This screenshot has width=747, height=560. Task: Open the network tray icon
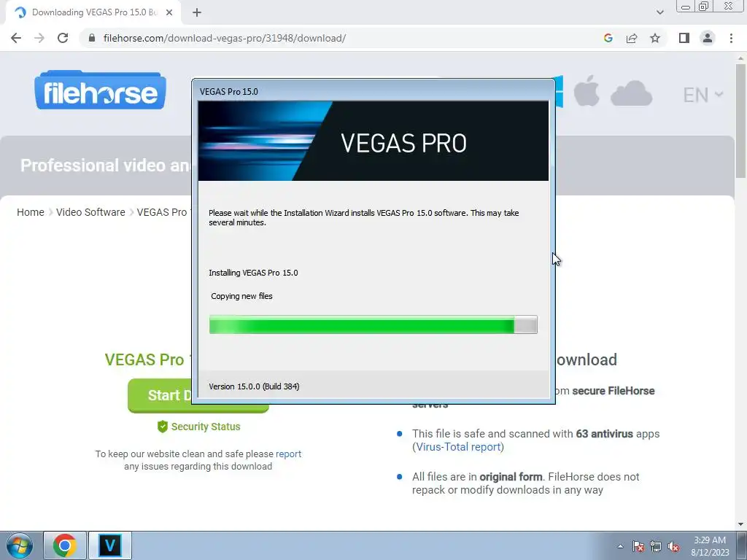(656, 546)
